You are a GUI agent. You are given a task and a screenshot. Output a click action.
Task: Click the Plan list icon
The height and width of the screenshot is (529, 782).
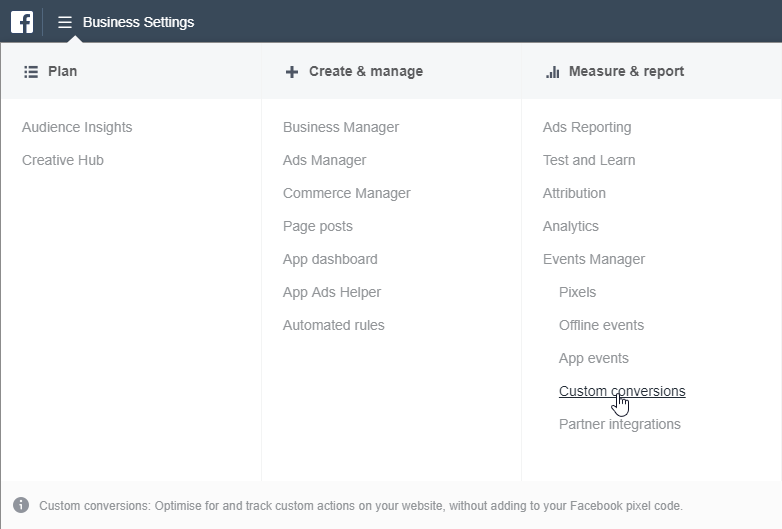click(x=31, y=72)
